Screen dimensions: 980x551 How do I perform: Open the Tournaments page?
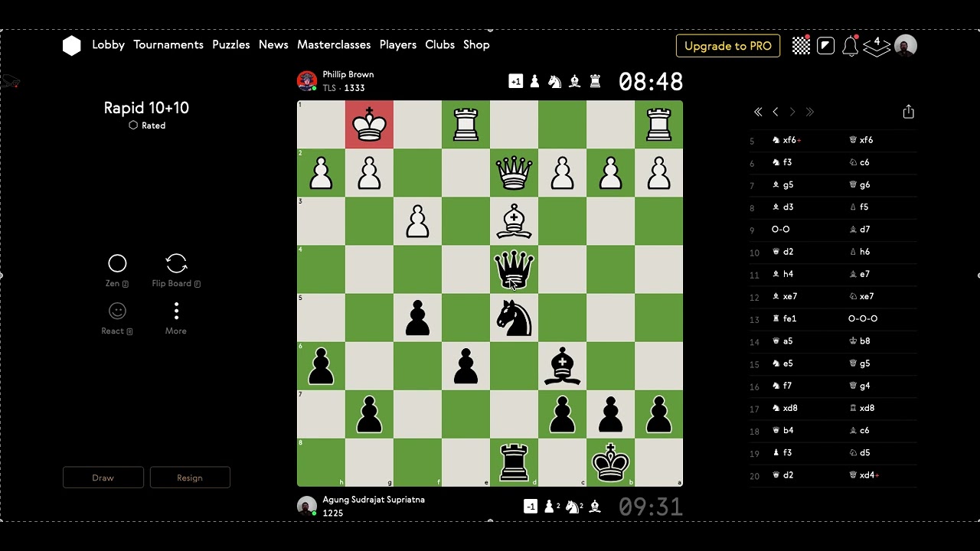168,44
